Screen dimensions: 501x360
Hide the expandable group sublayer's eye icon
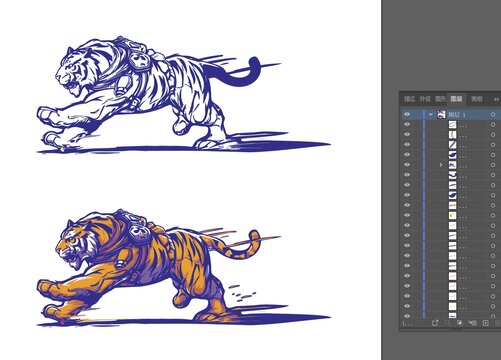tap(407, 165)
